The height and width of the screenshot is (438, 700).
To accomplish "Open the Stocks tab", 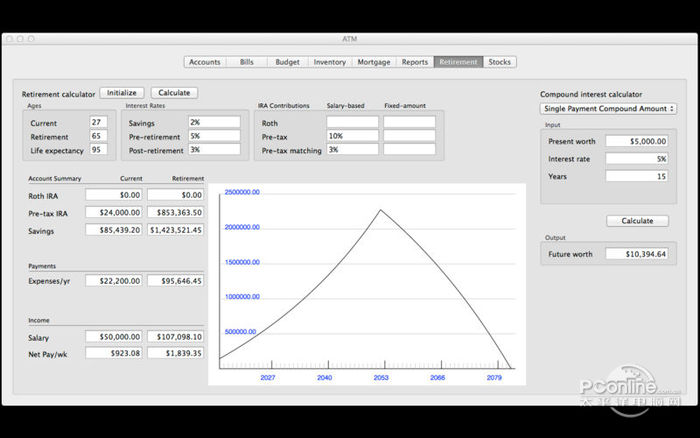I will pyautogui.click(x=500, y=62).
